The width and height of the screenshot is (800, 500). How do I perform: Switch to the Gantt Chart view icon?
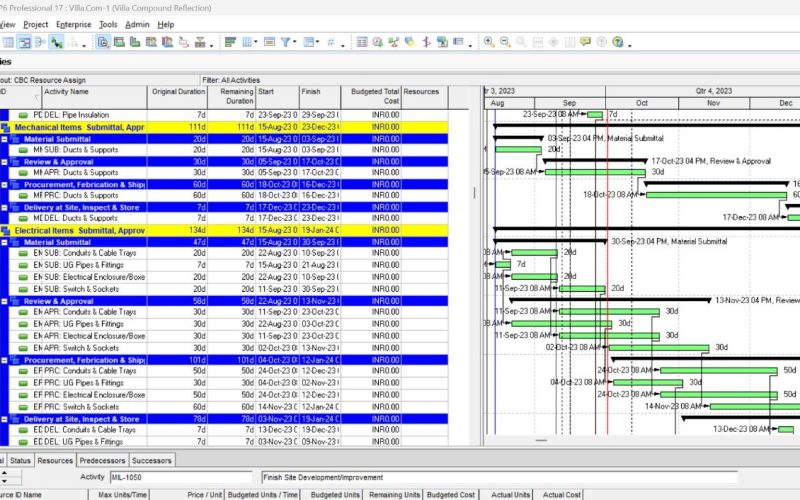coord(24,42)
